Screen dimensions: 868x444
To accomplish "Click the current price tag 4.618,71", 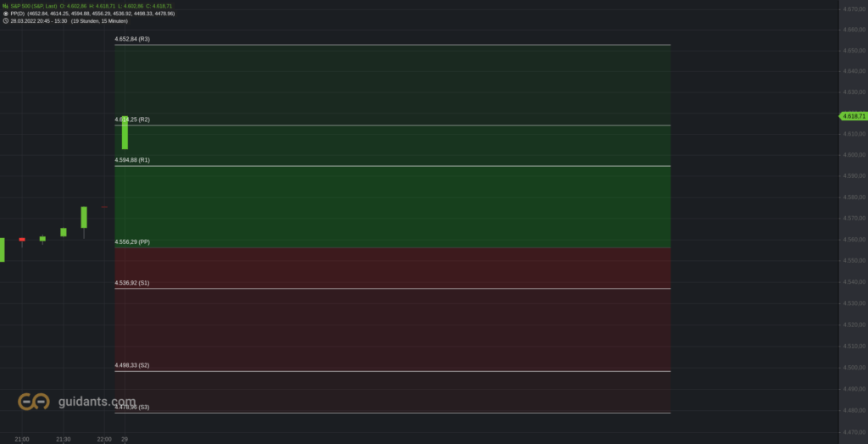I will point(854,116).
